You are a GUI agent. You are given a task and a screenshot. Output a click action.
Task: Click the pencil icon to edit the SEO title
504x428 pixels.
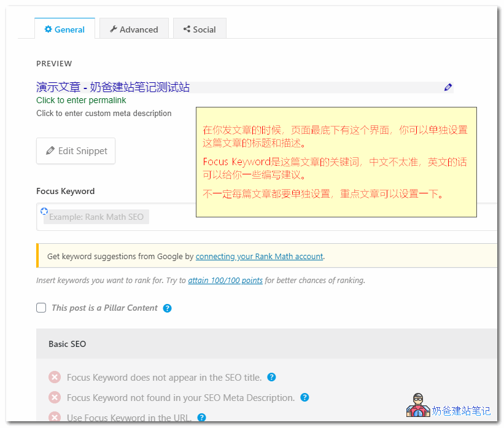coord(448,87)
